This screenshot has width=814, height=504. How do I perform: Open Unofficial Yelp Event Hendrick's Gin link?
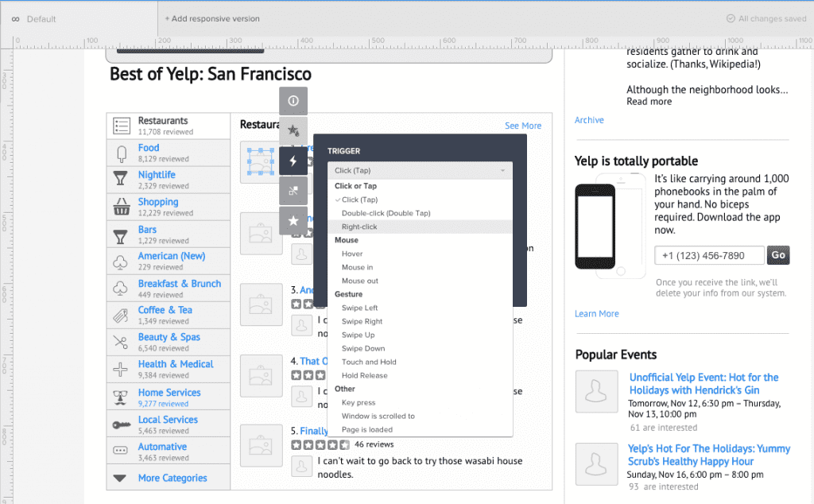coord(704,384)
